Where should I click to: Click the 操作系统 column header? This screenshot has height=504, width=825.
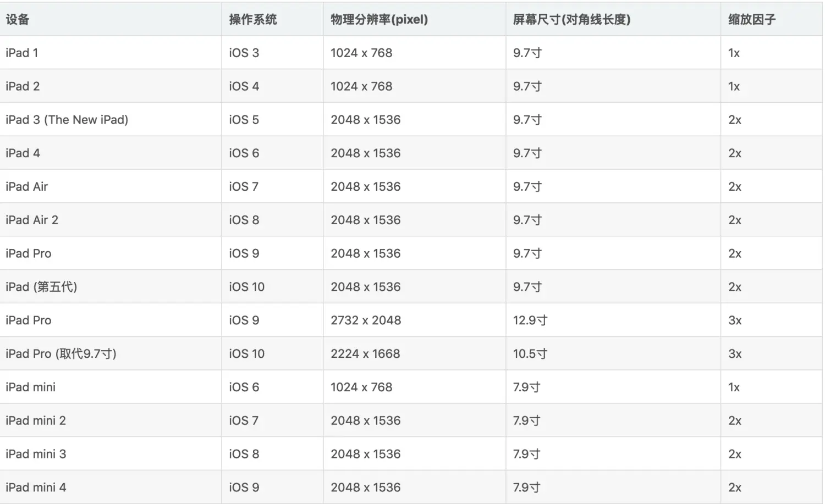tap(253, 20)
